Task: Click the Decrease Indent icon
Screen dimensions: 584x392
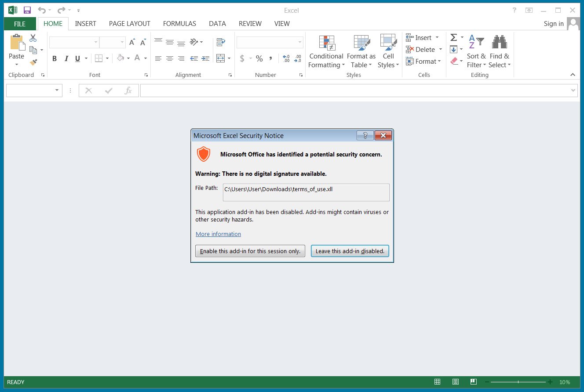Action: coord(194,58)
